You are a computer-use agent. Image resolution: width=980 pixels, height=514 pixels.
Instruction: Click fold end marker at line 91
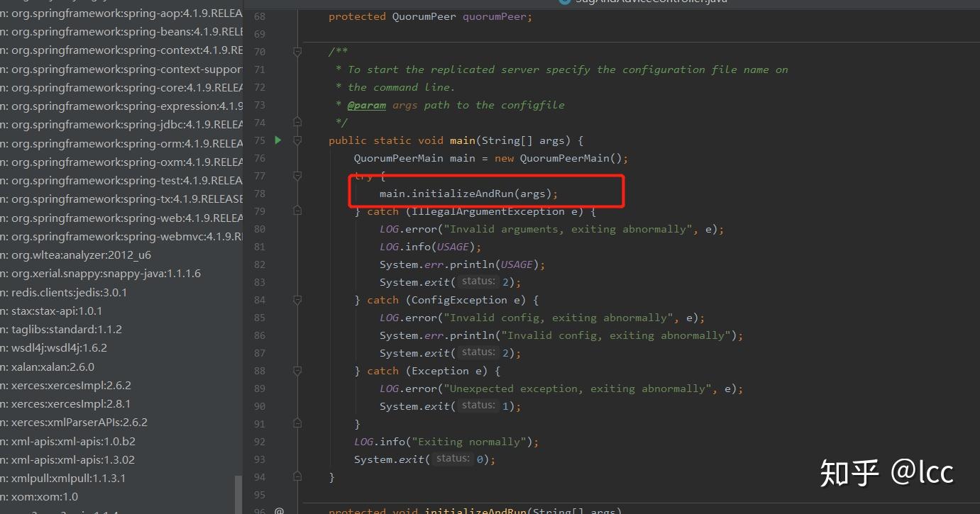tap(297, 423)
